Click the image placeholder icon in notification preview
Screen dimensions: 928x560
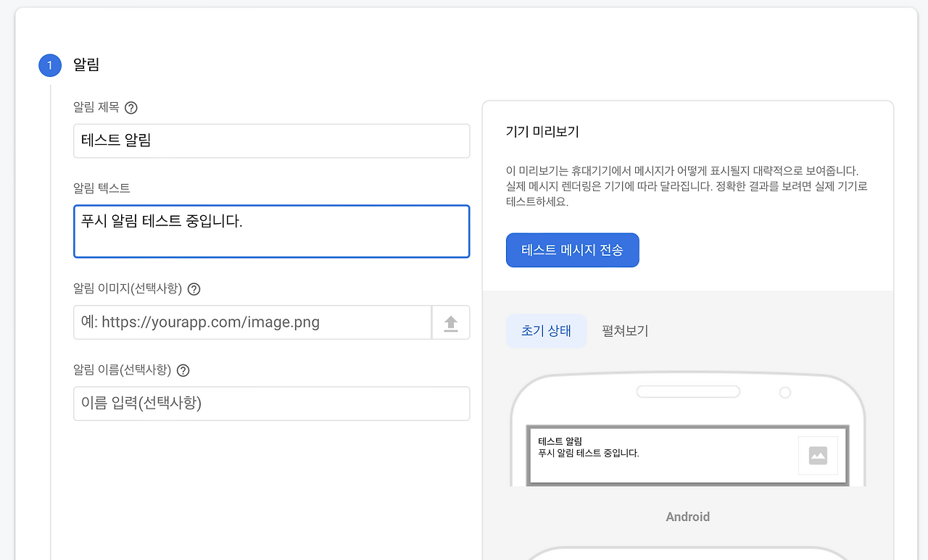(x=818, y=455)
